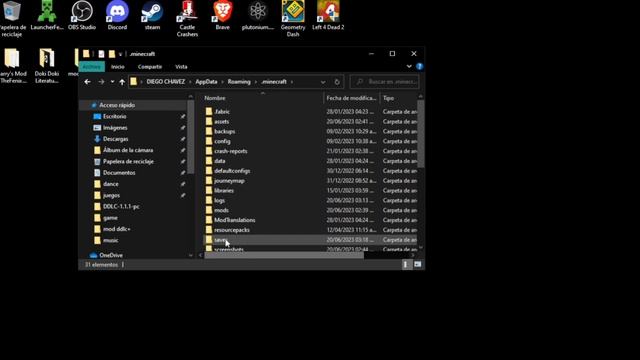
Task: Expand the ribbon with the chevron
Action: 409,67
